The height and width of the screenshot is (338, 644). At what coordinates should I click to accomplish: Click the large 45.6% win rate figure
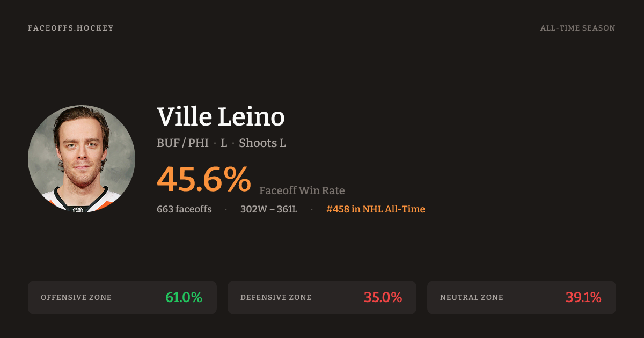(x=203, y=179)
